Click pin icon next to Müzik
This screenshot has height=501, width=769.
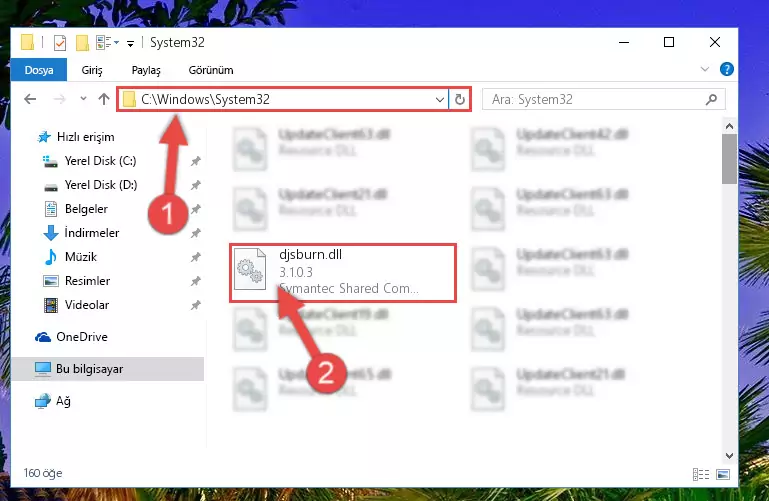click(x=196, y=257)
